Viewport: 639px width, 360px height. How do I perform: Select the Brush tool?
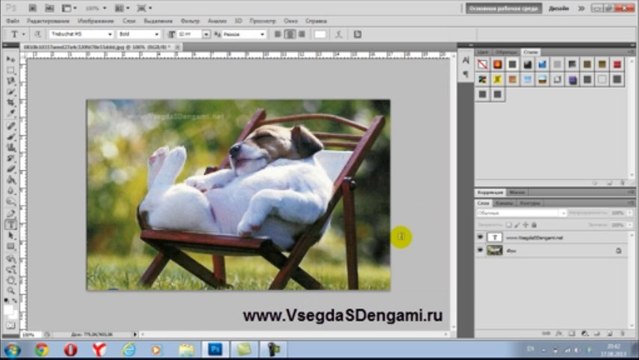point(11,137)
